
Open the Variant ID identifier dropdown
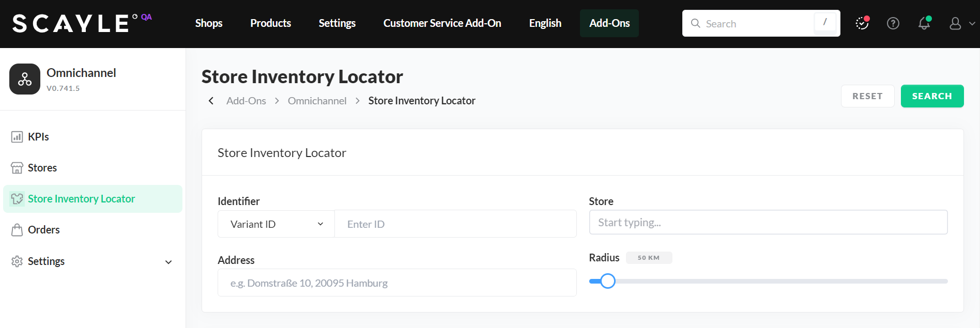pyautogui.click(x=276, y=224)
